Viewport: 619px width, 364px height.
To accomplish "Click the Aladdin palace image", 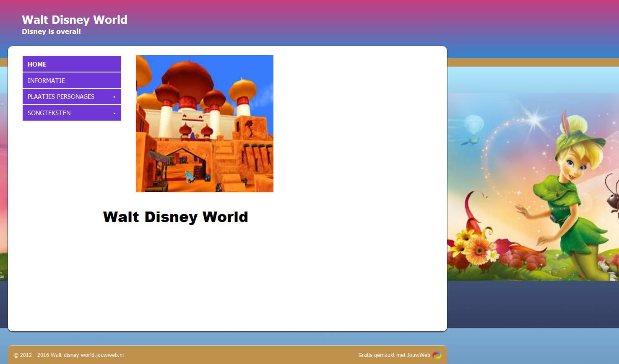I will pyautogui.click(x=205, y=124).
